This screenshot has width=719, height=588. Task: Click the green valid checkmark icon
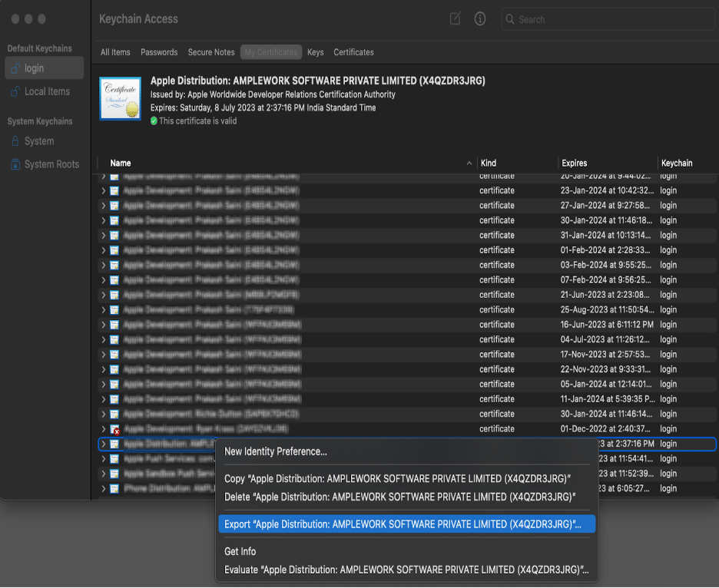[x=154, y=121]
